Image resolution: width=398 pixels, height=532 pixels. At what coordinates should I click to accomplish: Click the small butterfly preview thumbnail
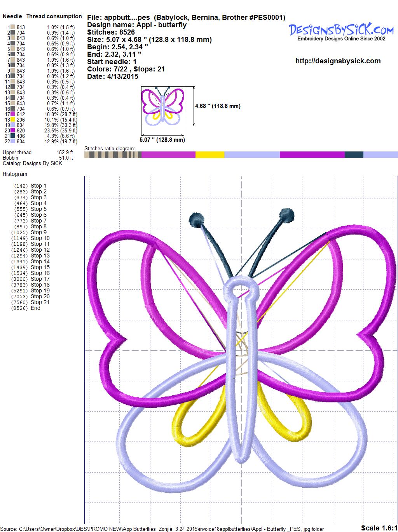click(162, 106)
